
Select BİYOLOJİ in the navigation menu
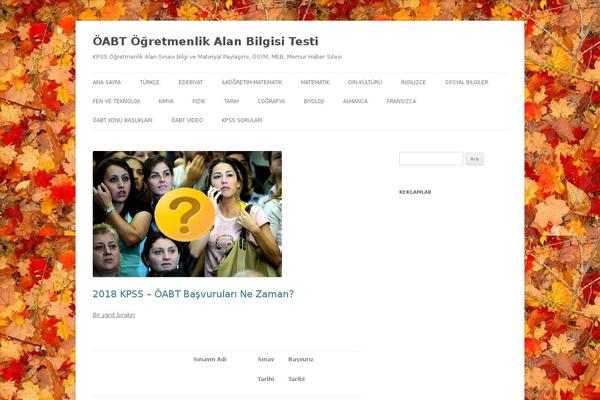point(314,101)
